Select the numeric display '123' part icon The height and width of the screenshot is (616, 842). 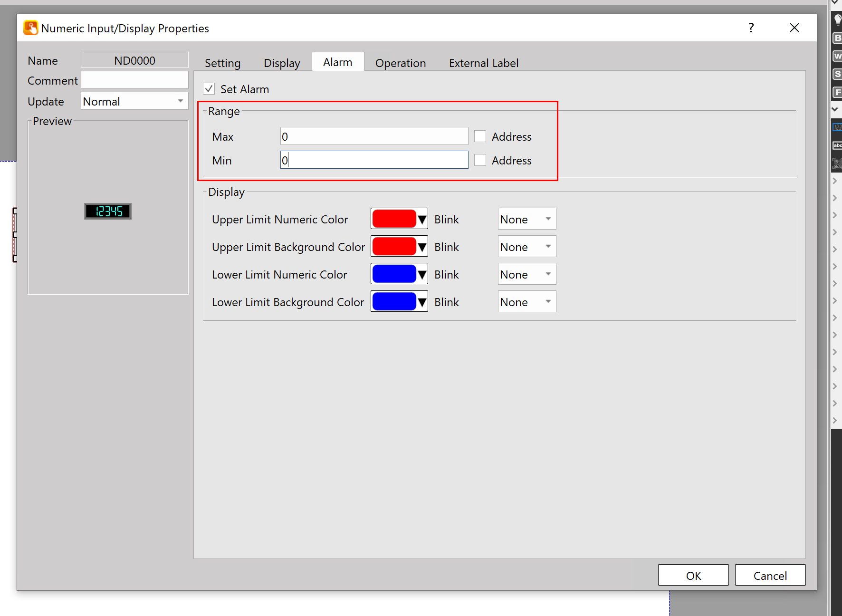click(837, 127)
